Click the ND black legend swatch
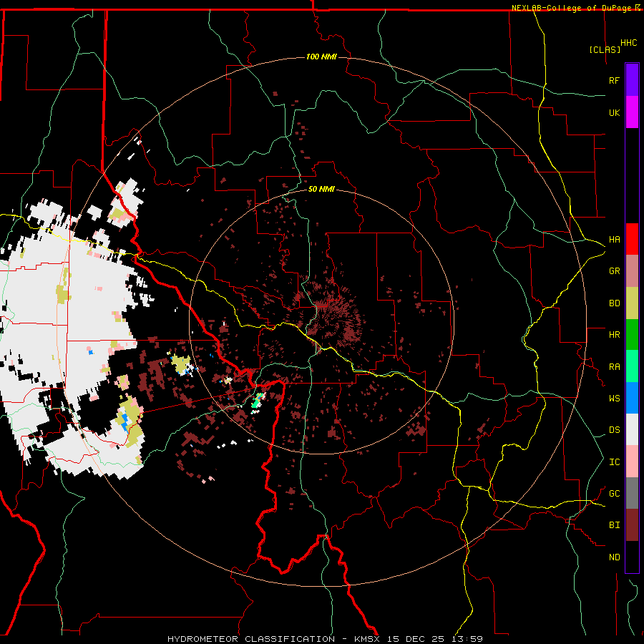The width and height of the screenshot is (644, 644). coord(632,557)
